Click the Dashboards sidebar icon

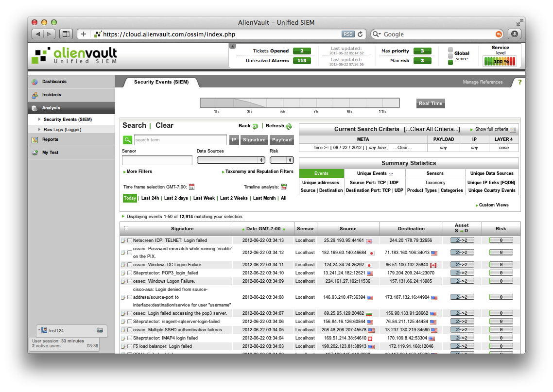click(x=35, y=82)
